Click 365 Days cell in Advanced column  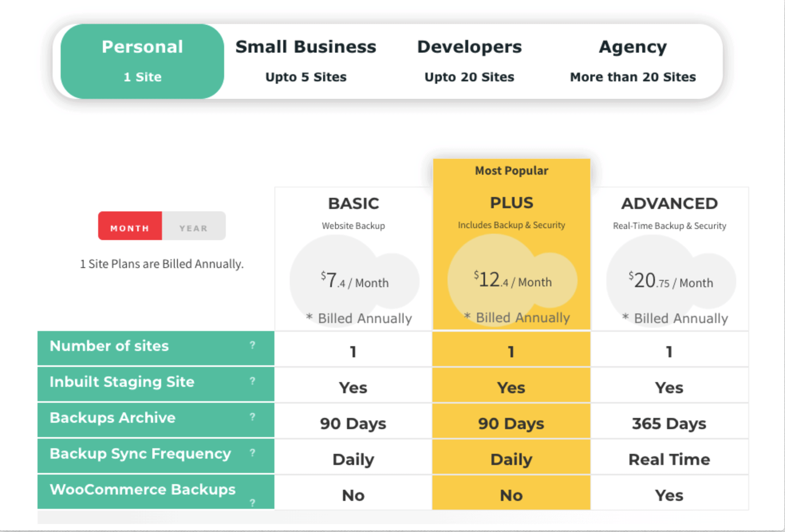[x=669, y=423]
